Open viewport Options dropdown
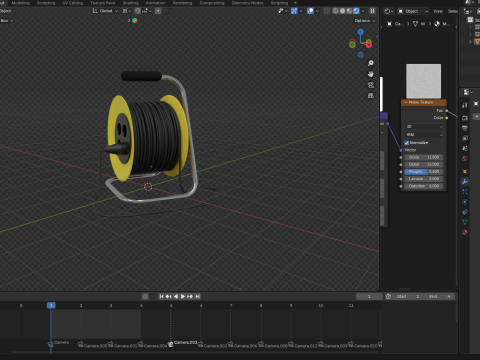 pos(365,21)
